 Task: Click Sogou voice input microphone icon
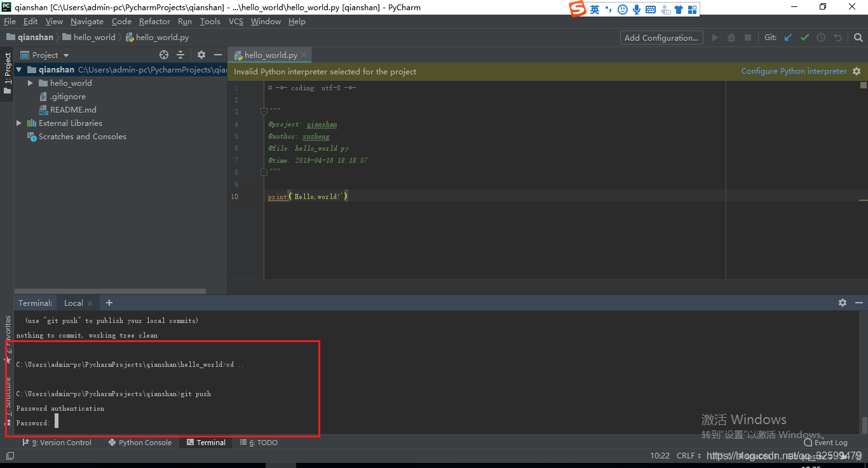click(636, 9)
